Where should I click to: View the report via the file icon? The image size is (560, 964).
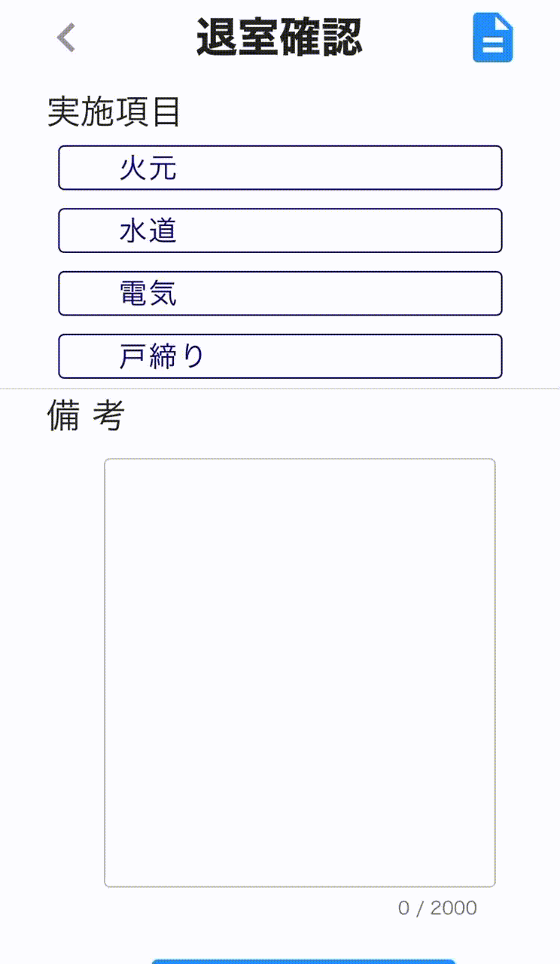point(493,38)
